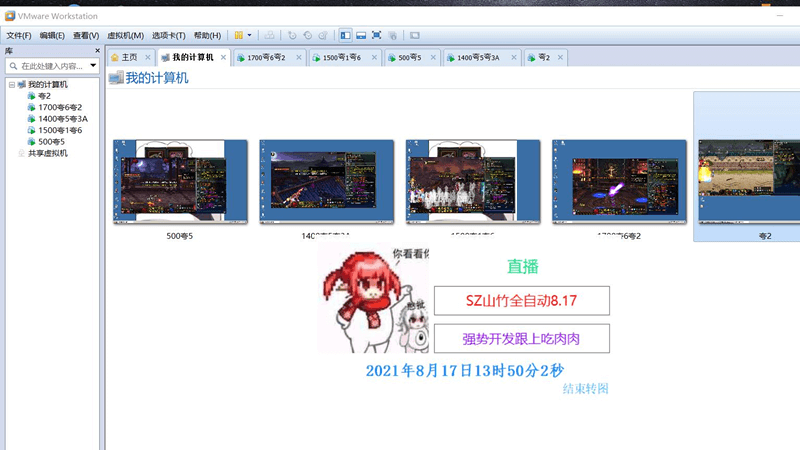The height and width of the screenshot is (450, 800).
Task: Open the 虚拟机(M) menu
Action: pos(125,35)
